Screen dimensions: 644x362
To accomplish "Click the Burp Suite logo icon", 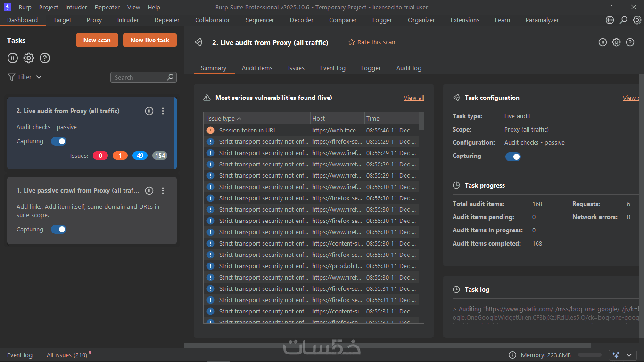I will (x=7, y=7).
